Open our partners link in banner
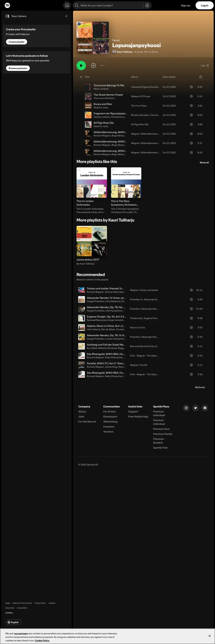Screen dimensions: 215x644 tap(21, 633)
